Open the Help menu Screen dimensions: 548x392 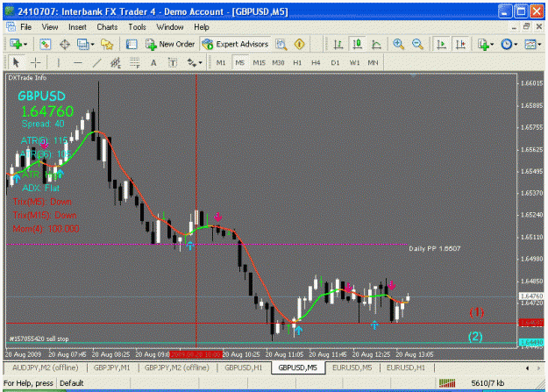tap(202, 27)
